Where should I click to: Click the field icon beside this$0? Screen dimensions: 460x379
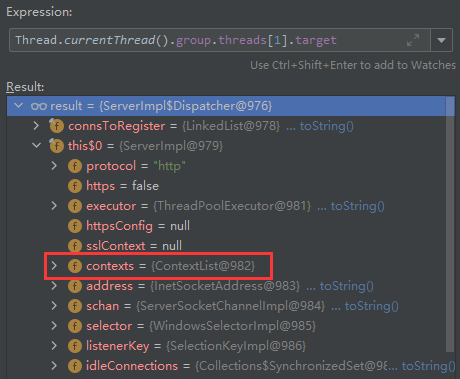[56, 146]
